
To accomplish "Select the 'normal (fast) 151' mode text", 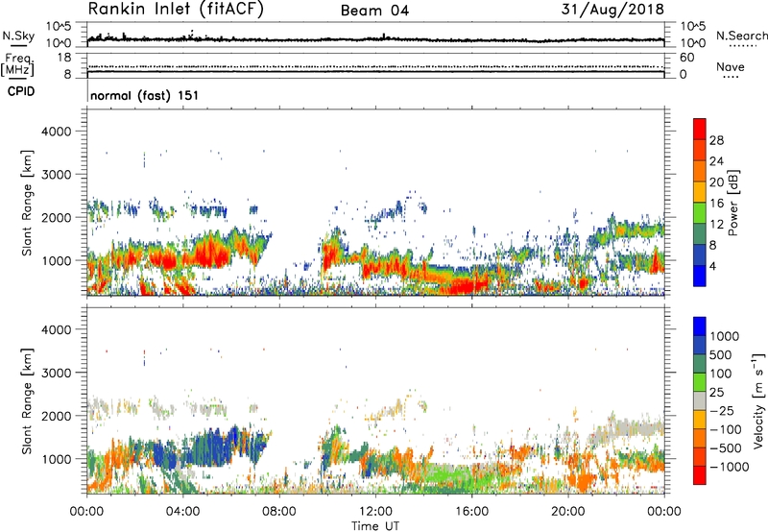I will [145, 95].
